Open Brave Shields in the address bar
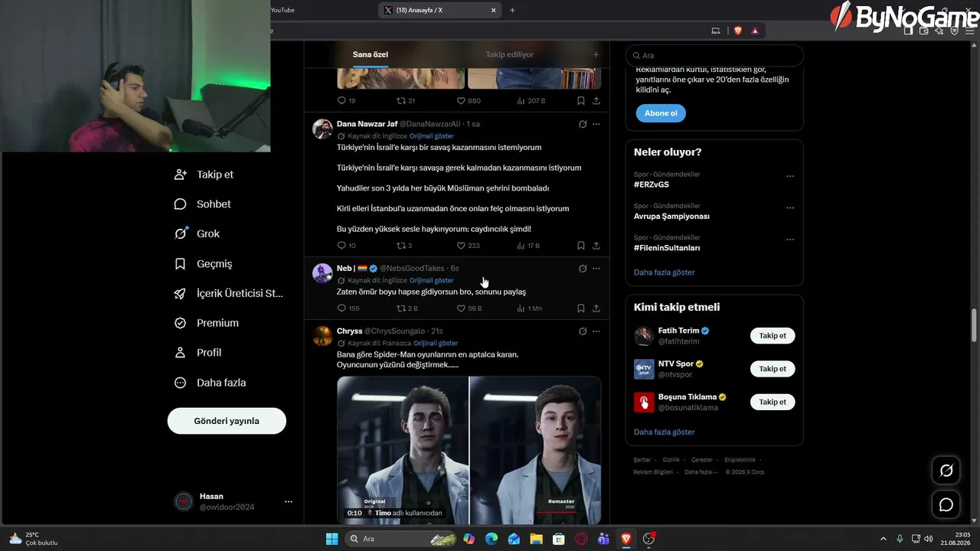The width and height of the screenshot is (980, 551). [738, 31]
